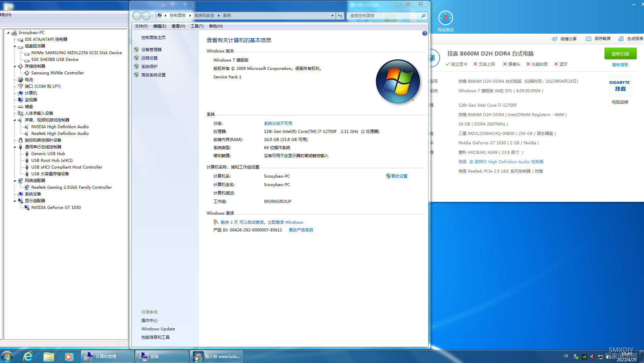Click the refresh button beside address bar
The image size is (644, 363).
tap(340, 15)
